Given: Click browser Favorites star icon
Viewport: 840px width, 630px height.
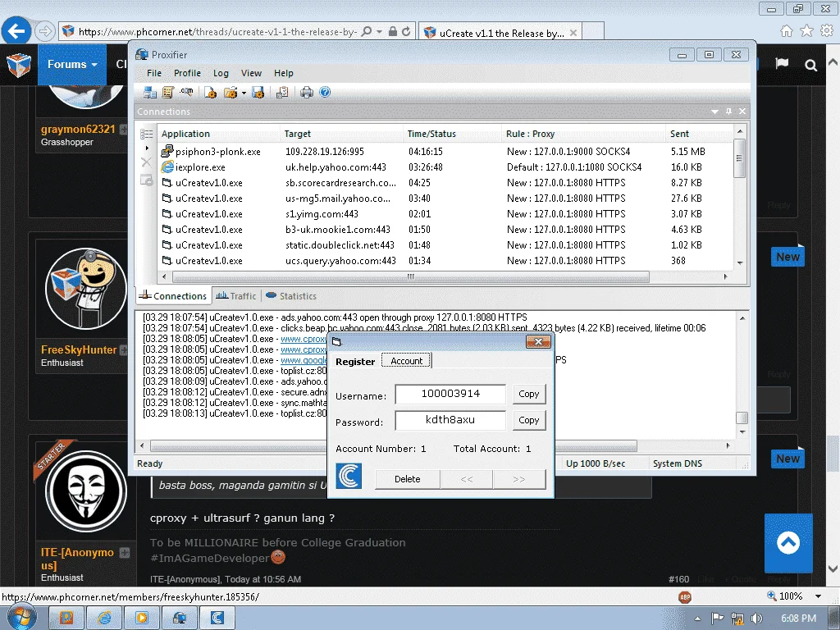Looking at the screenshot, I should coord(806,31).
